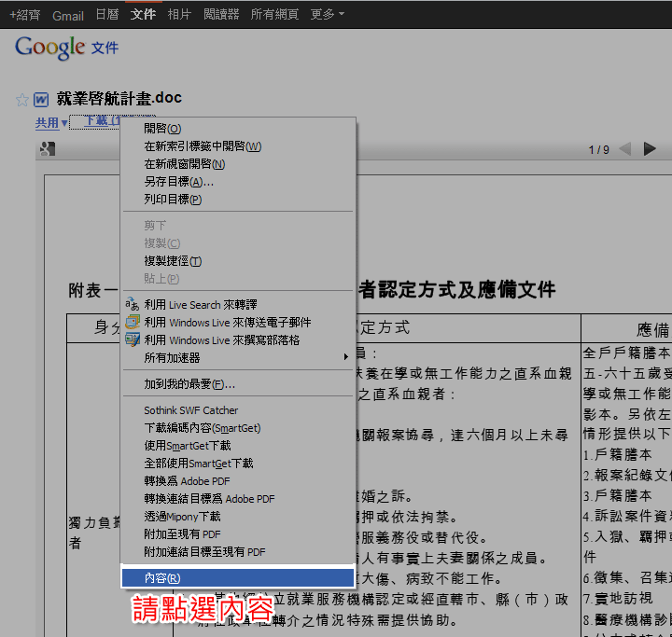Open 所有網頁 in the top bar

(274, 15)
